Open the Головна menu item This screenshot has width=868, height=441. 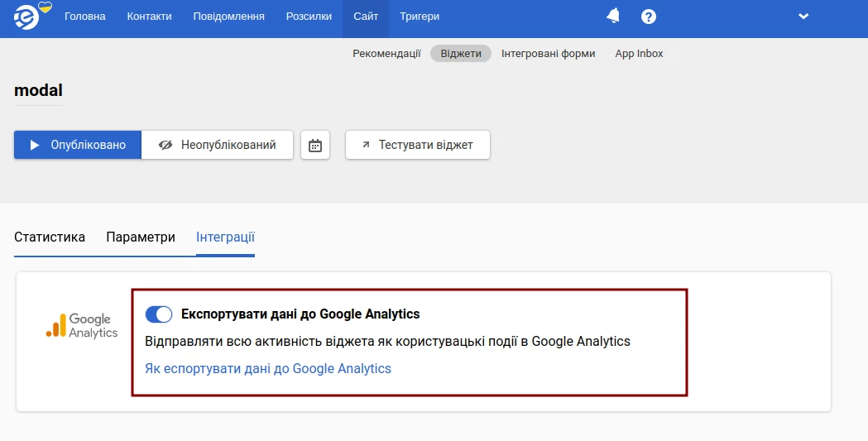pos(85,17)
